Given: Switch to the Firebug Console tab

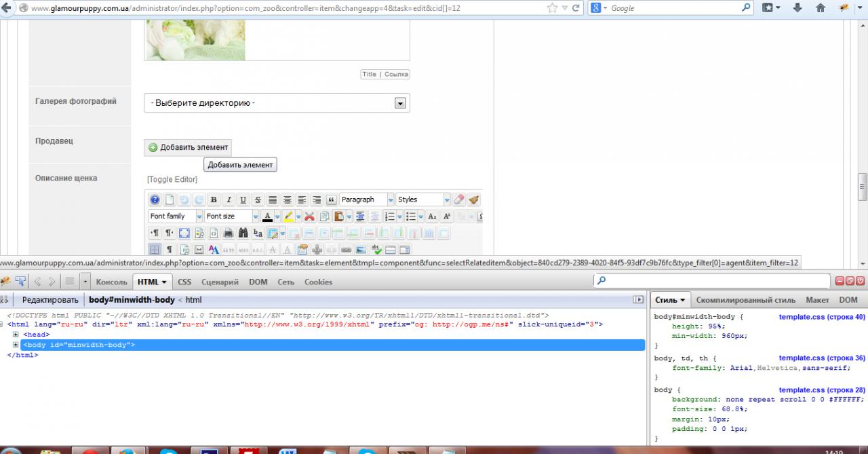Looking at the screenshot, I should pos(111,282).
